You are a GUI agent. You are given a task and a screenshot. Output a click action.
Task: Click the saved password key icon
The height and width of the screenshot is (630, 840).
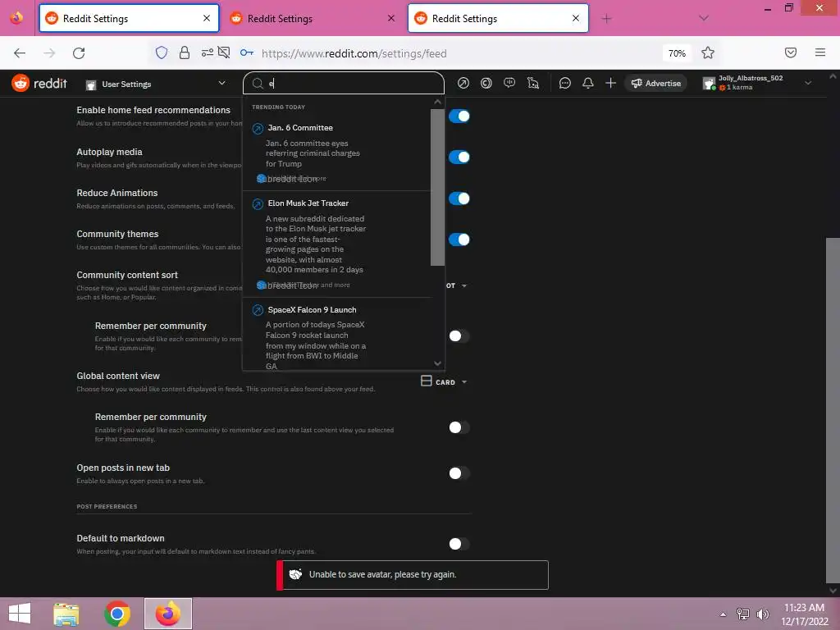246,52
